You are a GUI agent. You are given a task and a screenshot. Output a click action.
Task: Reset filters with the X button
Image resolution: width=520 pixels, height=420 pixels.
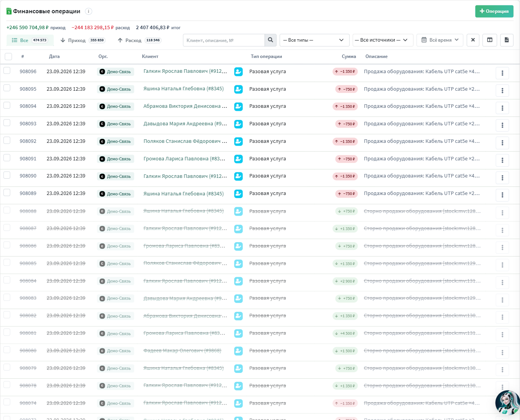click(x=473, y=40)
